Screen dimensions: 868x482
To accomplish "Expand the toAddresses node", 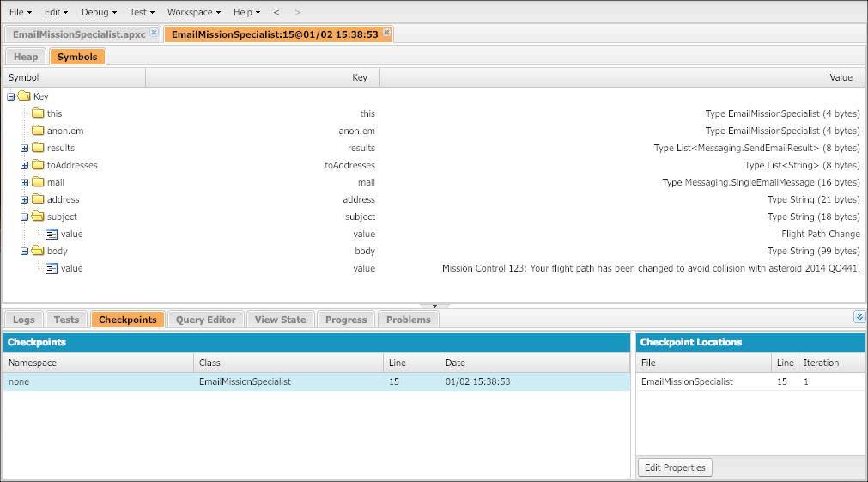I will pyautogui.click(x=24, y=166).
